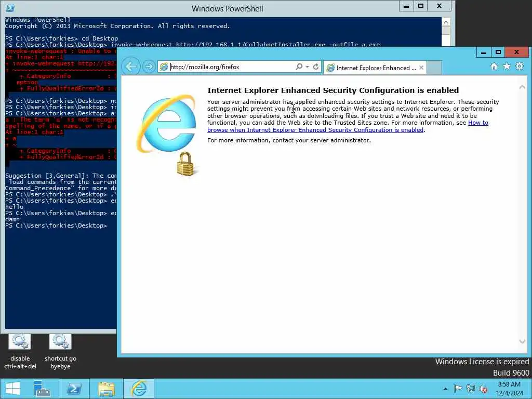
Task: Maximize the Internet Explorer window
Action: pos(498,52)
